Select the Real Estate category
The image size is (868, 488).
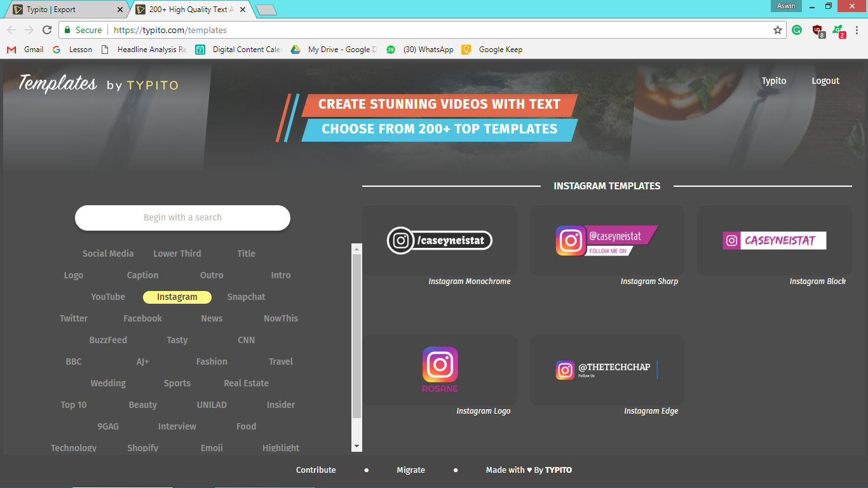point(247,383)
